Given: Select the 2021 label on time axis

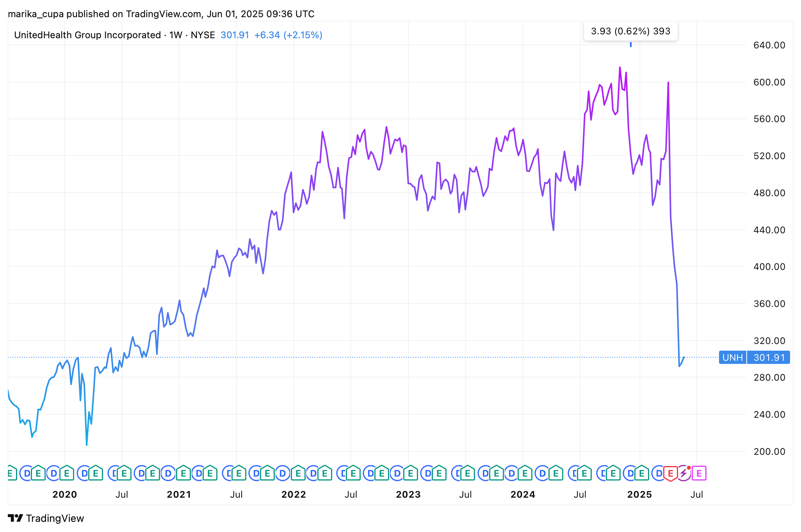Looking at the screenshot, I should (179, 495).
